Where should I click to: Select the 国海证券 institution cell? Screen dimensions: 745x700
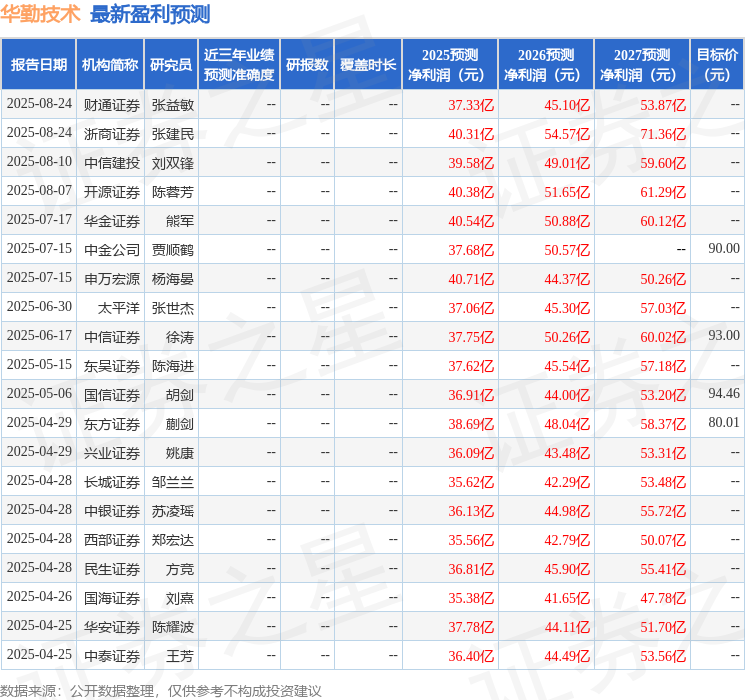coord(112,598)
